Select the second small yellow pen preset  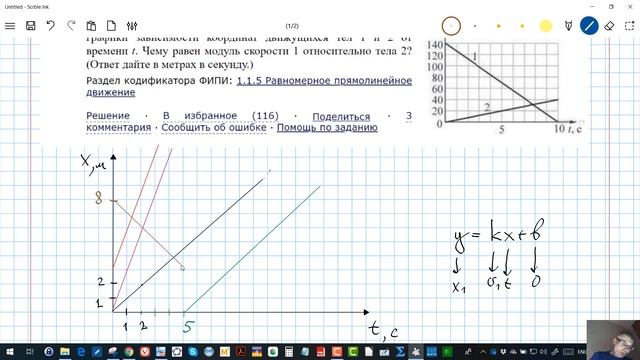(x=522, y=26)
